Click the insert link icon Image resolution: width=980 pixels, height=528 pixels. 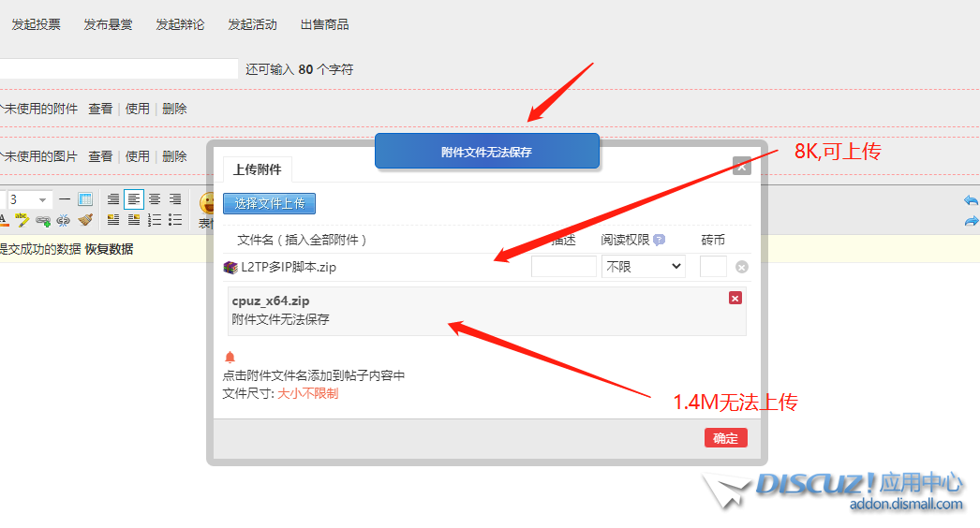42,220
